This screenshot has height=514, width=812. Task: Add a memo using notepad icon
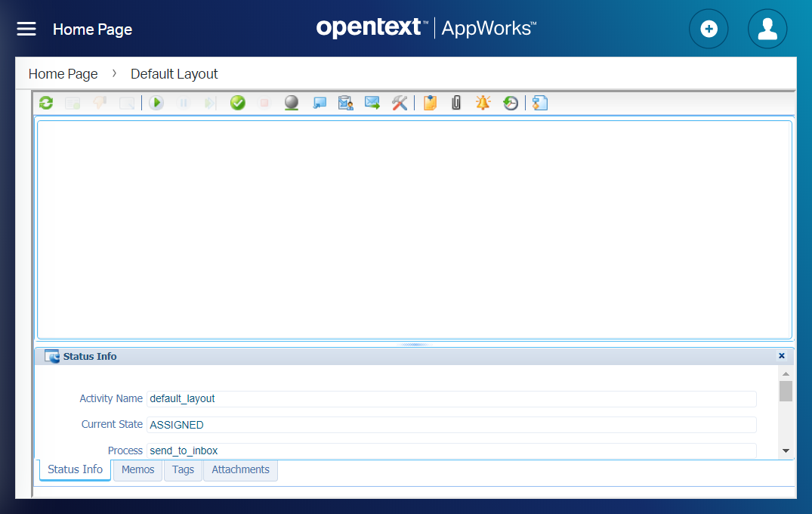tap(429, 103)
